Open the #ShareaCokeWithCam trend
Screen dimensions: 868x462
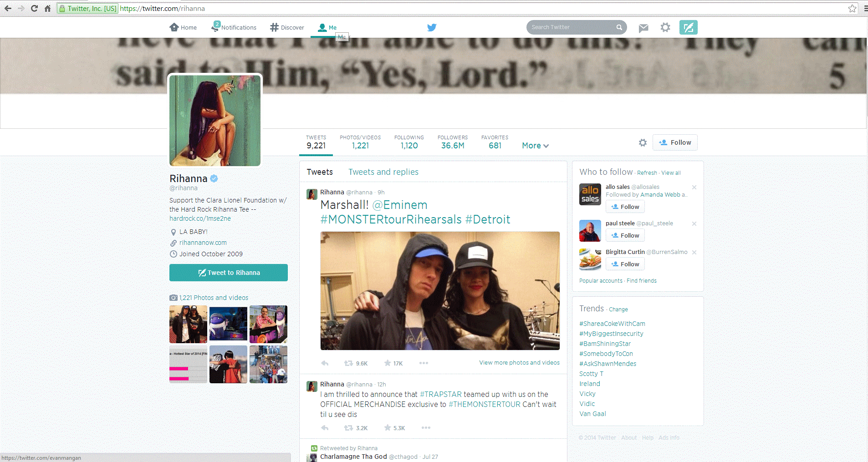tap(612, 324)
